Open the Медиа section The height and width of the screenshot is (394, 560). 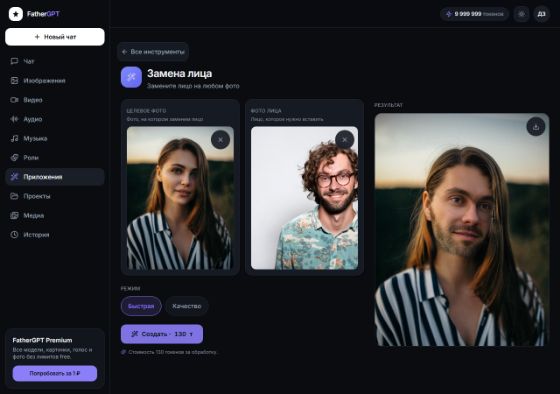click(55, 215)
